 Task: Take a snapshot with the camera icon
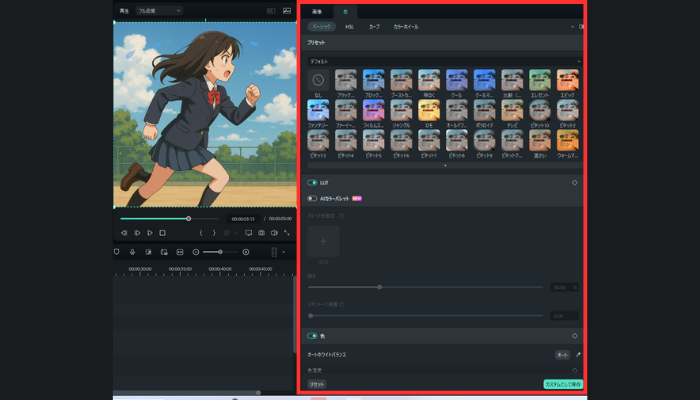[x=262, y=233]
